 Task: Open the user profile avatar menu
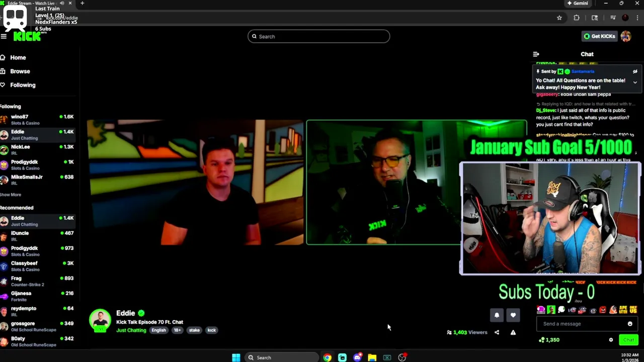(626, 36)
